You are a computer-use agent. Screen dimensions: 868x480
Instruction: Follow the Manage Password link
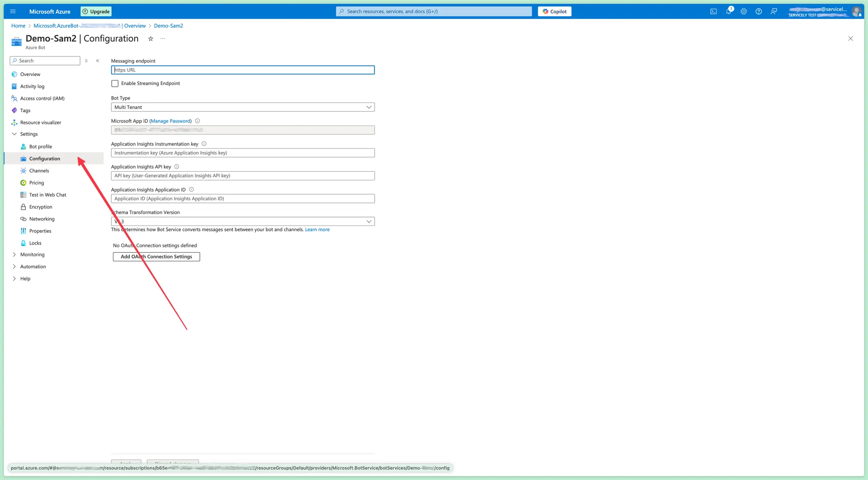pos(170,121)
